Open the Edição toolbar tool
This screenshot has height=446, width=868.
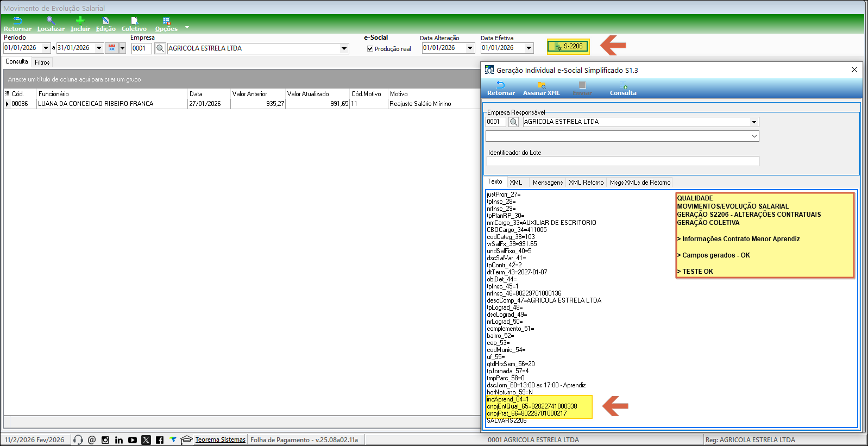coord(105,22)
